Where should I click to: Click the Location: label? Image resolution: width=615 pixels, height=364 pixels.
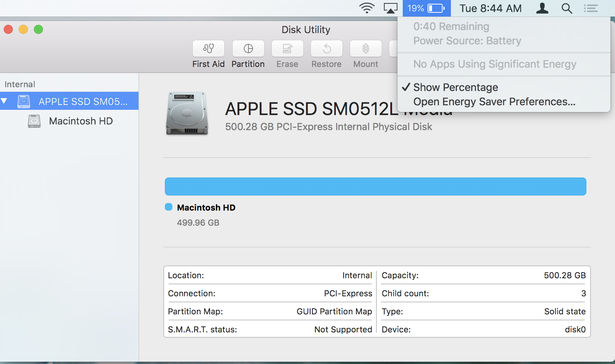point(186,275)
